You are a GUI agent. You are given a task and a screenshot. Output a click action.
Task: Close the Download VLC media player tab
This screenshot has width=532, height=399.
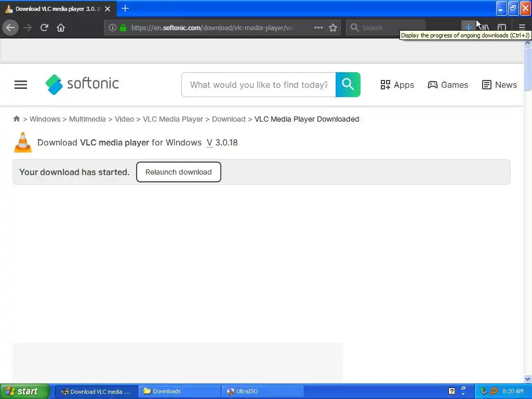(108, 9)
